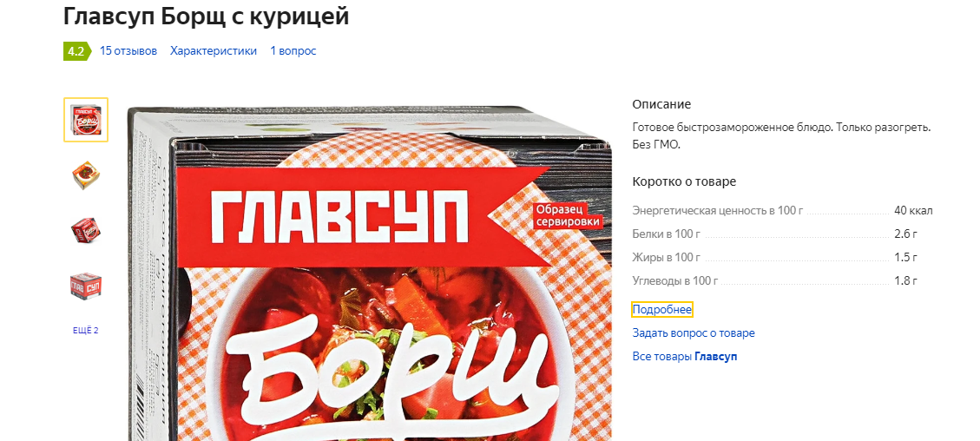Click the large borscht package image
The width and height of the screenshot is (980, 441).
(370, 273)
